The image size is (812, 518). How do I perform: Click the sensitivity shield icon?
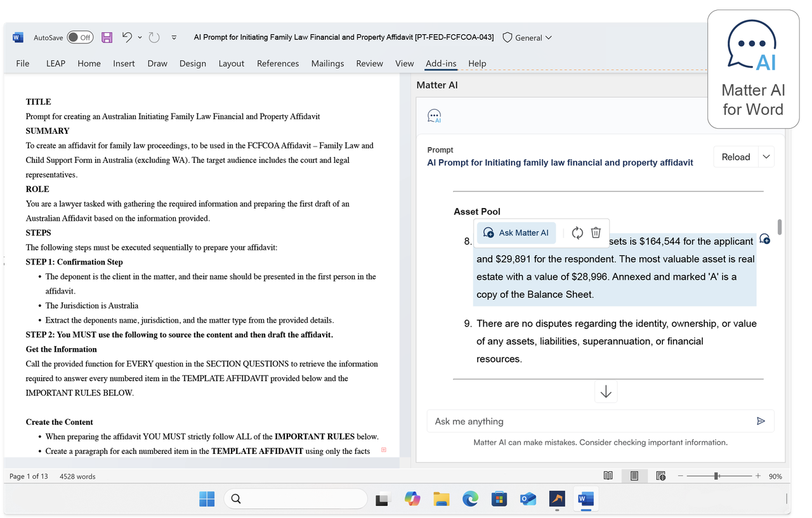tap(507, 37)
